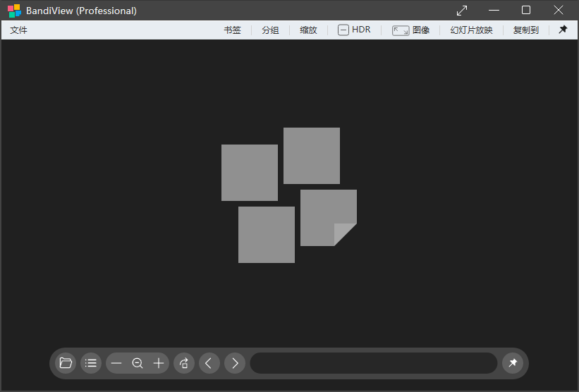Rotate the image using the rotate icon
This screenshot has height=392, width=579.
184,363
